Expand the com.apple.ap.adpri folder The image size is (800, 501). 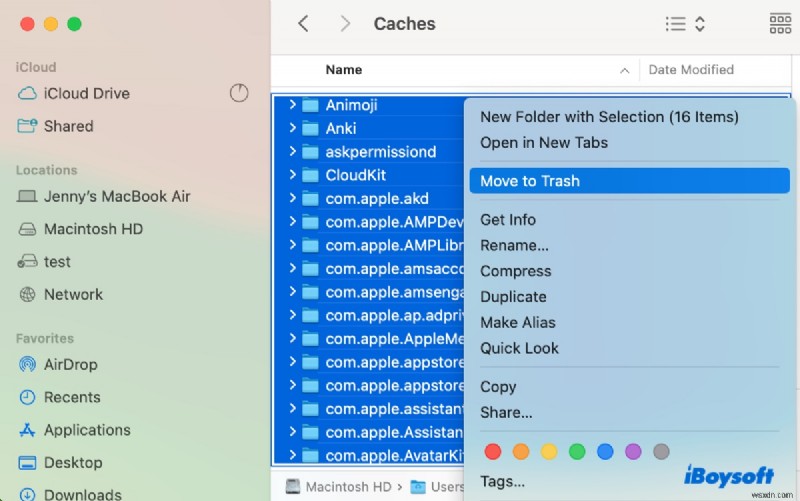pyautogui.click(x=292, y=315)
